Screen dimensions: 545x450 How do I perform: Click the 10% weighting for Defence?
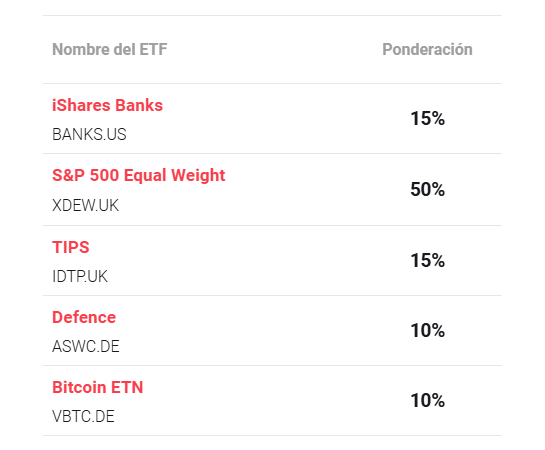point(428,330)
